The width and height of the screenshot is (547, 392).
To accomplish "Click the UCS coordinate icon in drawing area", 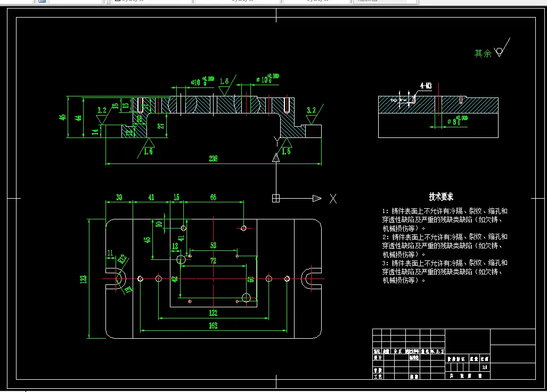I will click(x=276, y=198).
